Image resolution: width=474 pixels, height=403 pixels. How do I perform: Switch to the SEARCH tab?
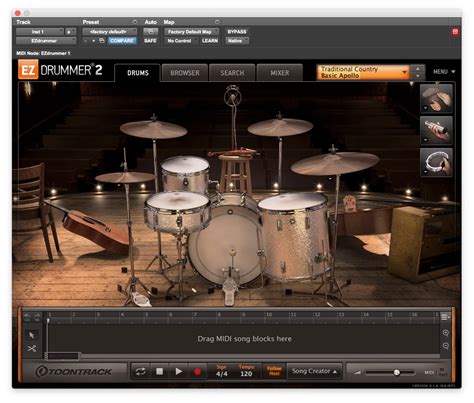[x=232, y=73]
